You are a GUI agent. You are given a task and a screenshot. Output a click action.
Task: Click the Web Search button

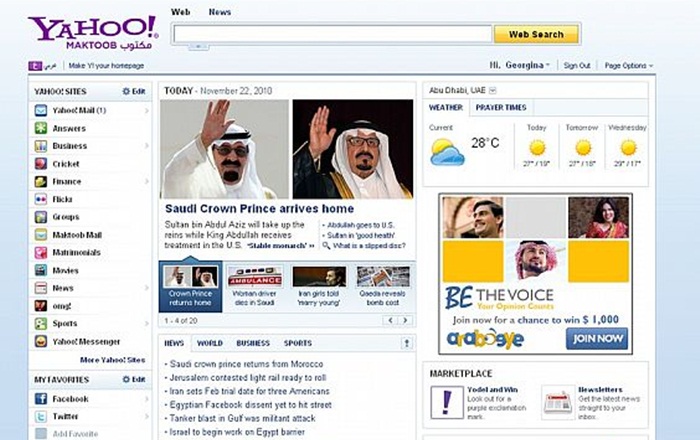pyautogui.click(x=536, y=34)
